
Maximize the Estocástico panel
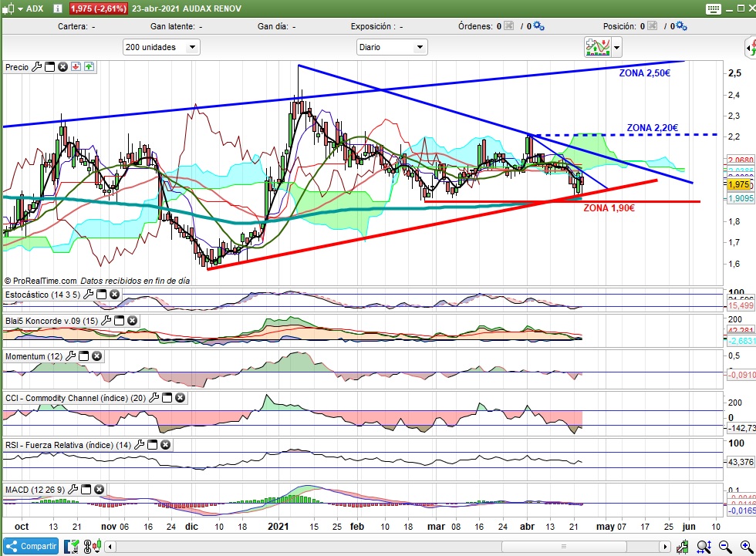click(101, 295)
